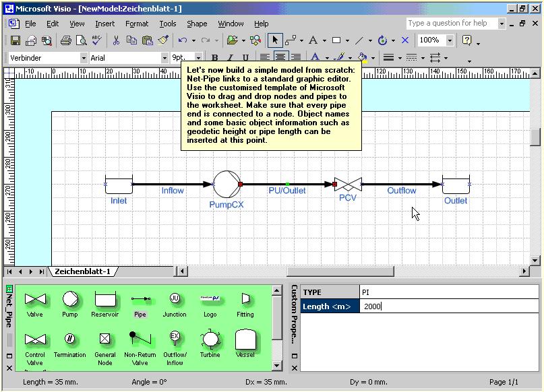Open the 100% zoom dropdown
The height and width of the screenshot is (392, 544).
tap(450, 40)
